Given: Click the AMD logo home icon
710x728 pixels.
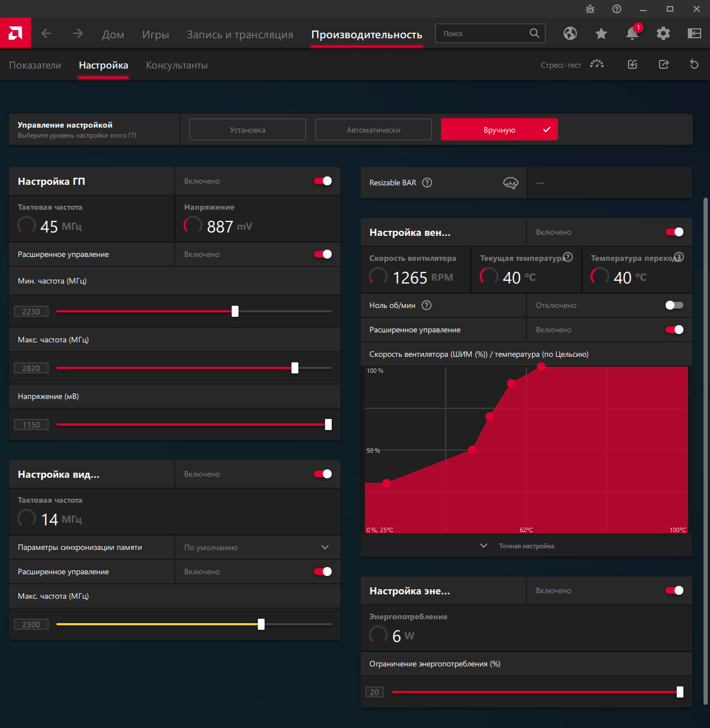Looking at the screenshot, I should [16, 33].
